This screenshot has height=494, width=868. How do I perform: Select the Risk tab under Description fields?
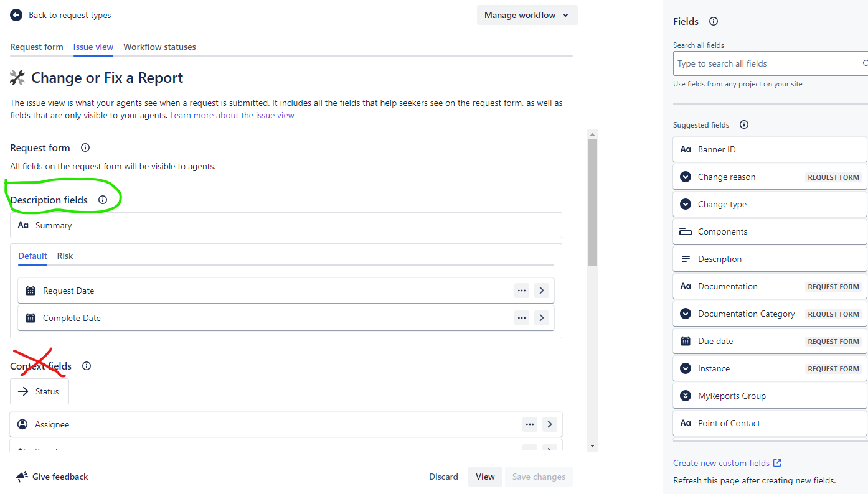pos(65,256)
